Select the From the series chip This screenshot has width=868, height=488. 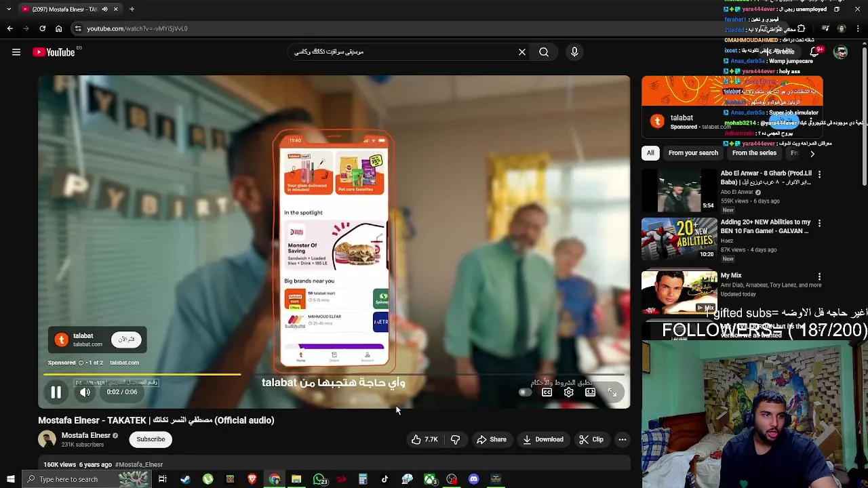point(753,152)
